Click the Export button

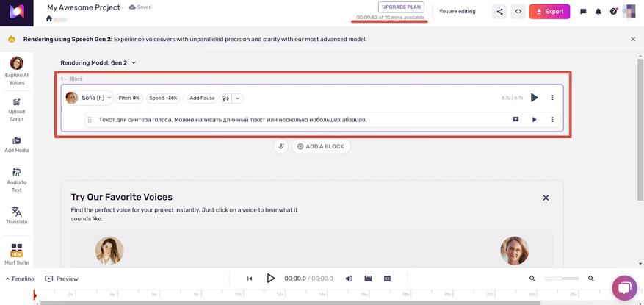coord(549,12)
